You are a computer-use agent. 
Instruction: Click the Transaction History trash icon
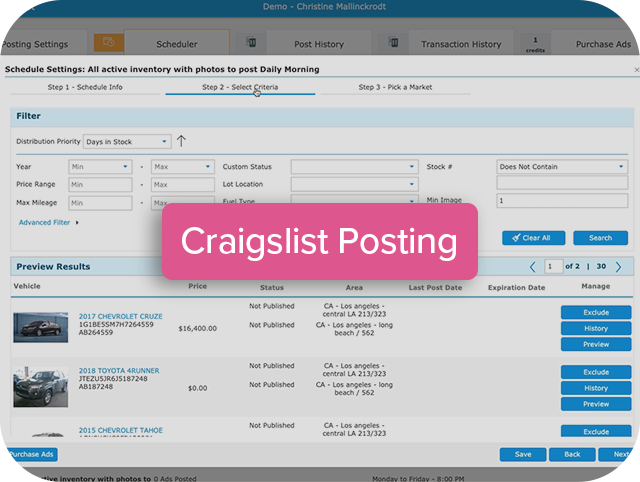[x=394, y=43]
